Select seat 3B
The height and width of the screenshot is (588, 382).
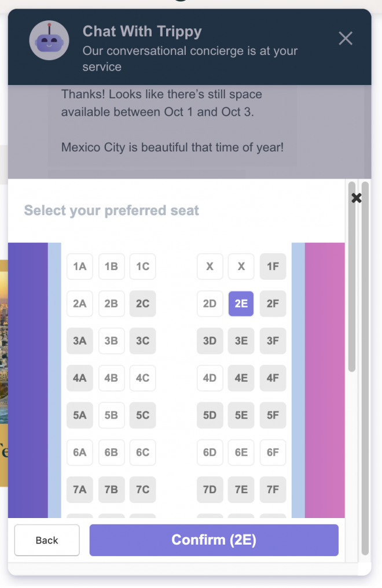click(111, 341)
